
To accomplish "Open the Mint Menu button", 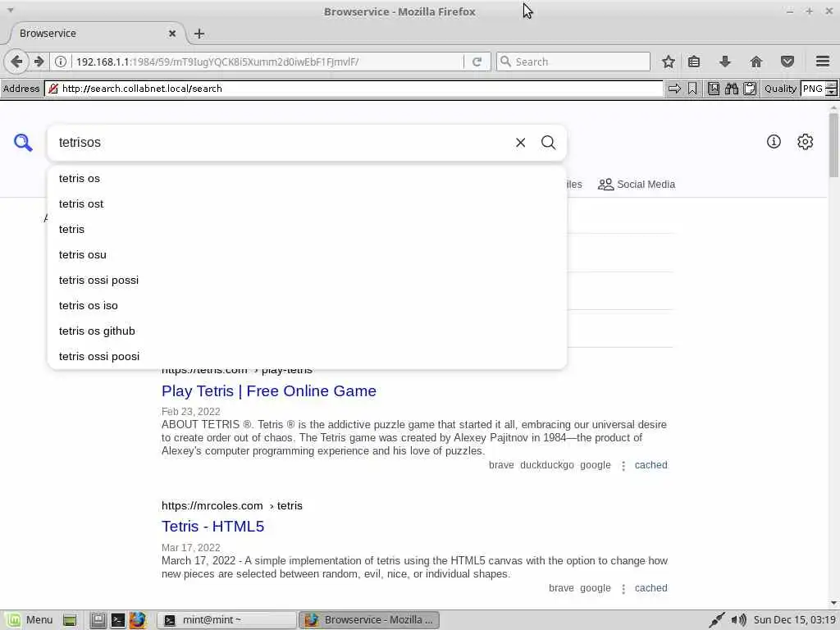I will pyautogui.click(x=30, y=620).
